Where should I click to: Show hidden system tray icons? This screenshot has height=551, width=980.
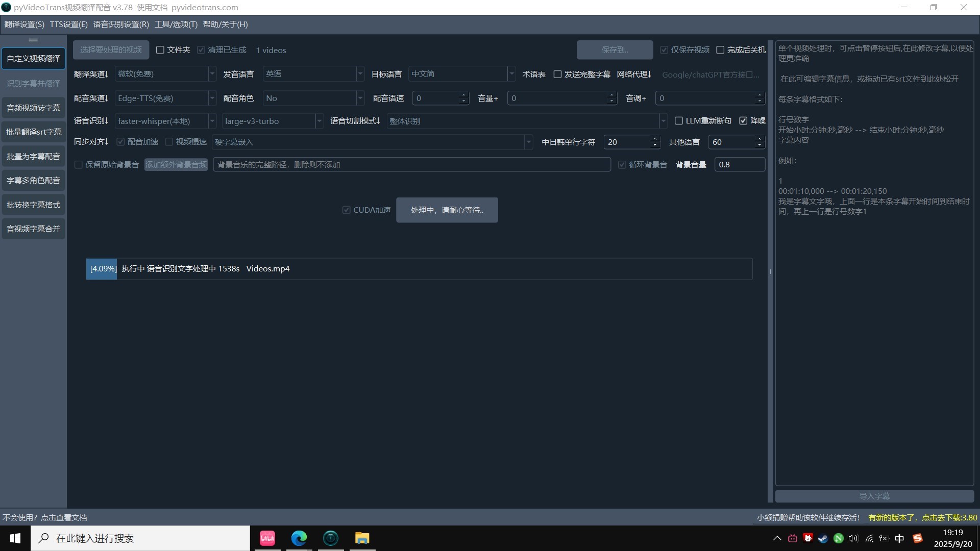pyautogui.click(x=777, y=538)
